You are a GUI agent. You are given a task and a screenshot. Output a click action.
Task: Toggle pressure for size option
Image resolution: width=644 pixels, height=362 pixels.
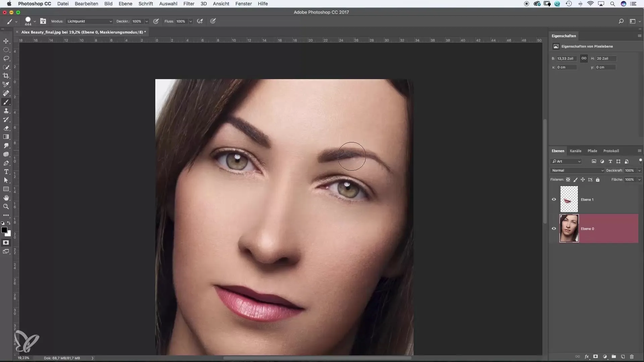(213, 21)
